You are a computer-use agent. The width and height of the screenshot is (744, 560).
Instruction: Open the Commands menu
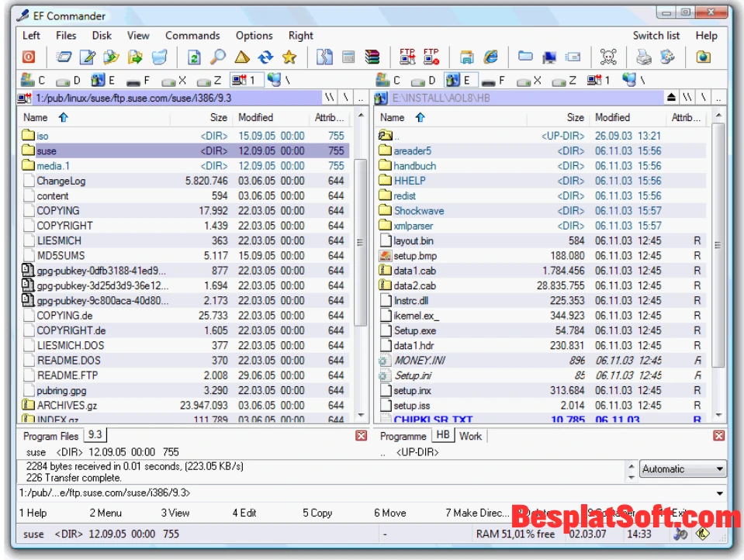(192, 35)
